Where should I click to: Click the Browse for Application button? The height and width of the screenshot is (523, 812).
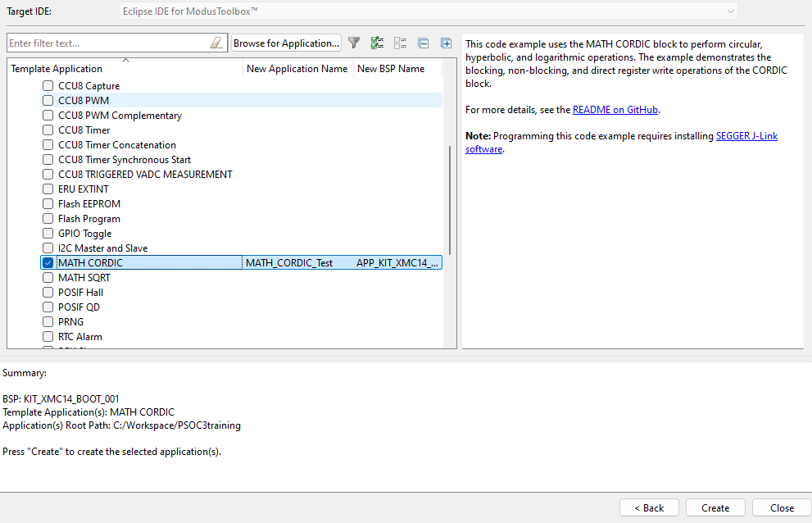(x=286, y=43)
